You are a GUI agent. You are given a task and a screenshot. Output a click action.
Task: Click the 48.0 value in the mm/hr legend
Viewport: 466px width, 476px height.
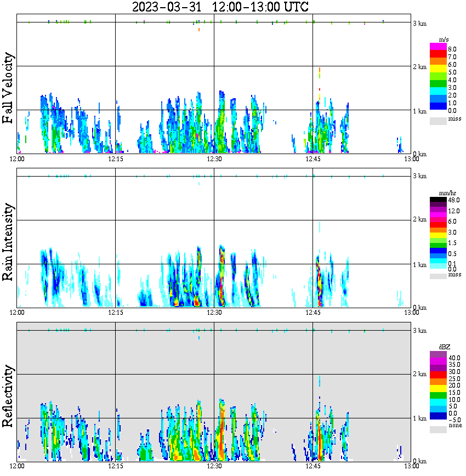(x=454, y=200)
